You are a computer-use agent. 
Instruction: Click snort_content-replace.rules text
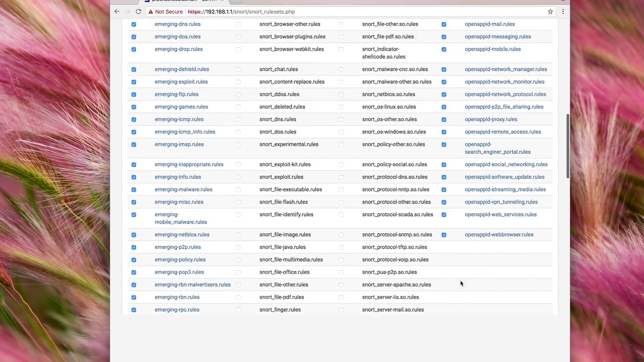[x=292, y=82]
